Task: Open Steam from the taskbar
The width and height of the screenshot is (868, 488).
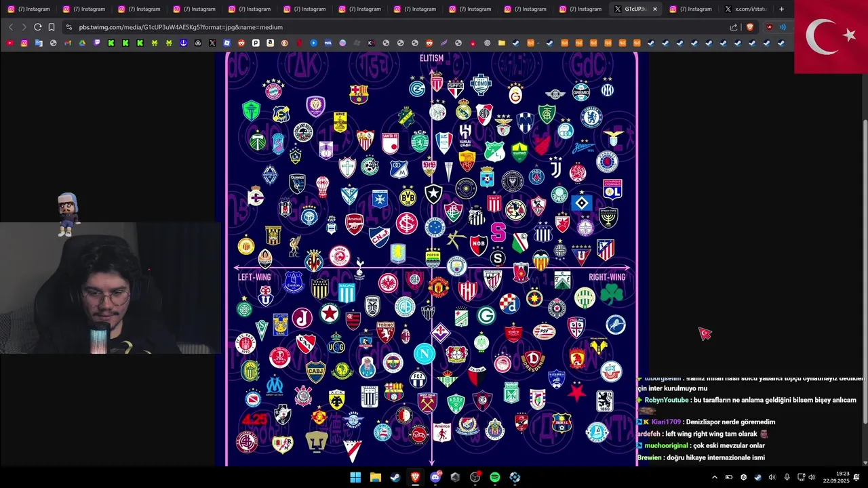Action: tap(395, 477)
